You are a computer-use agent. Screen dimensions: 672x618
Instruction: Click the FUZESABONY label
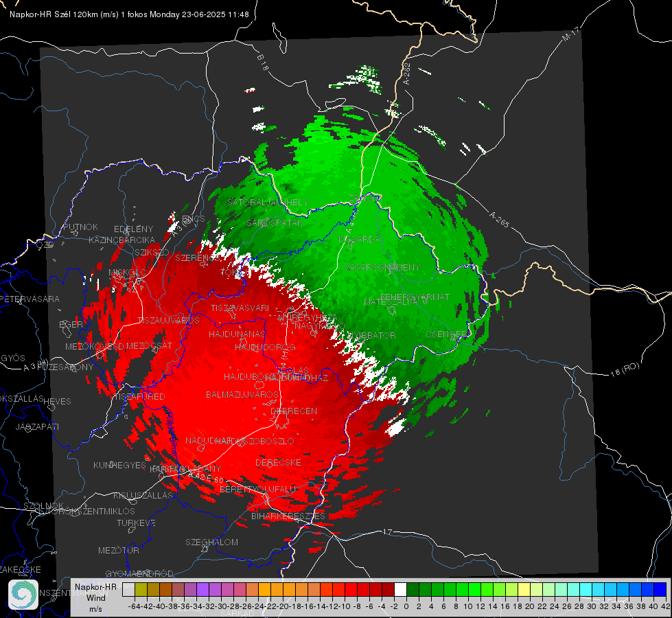click(66, 367)
